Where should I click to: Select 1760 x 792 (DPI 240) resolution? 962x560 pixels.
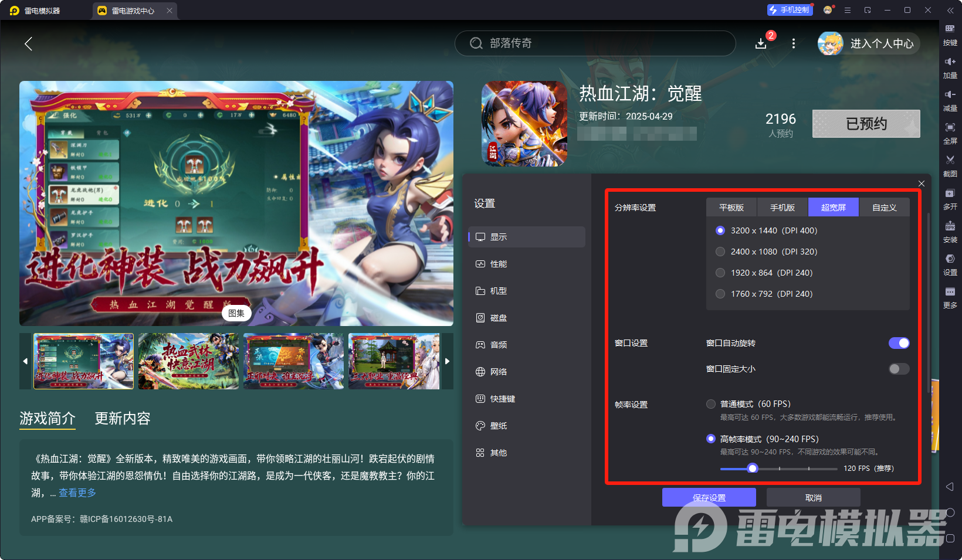point(720,294)
